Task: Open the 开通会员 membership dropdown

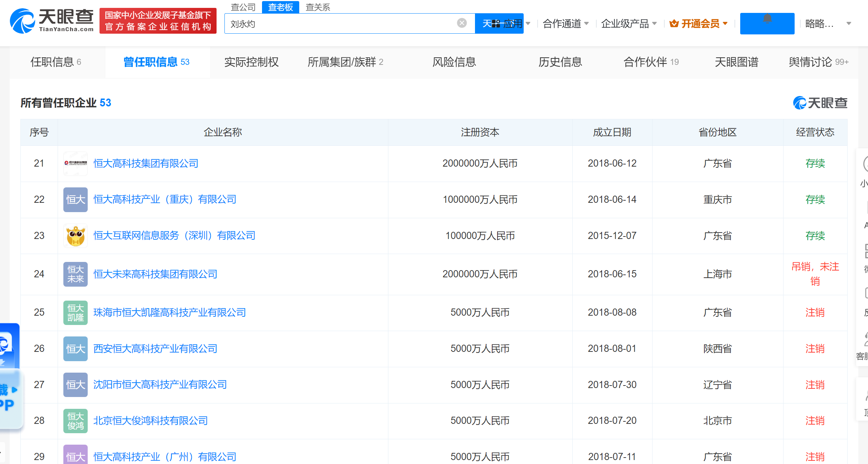Action: [700, 24]
